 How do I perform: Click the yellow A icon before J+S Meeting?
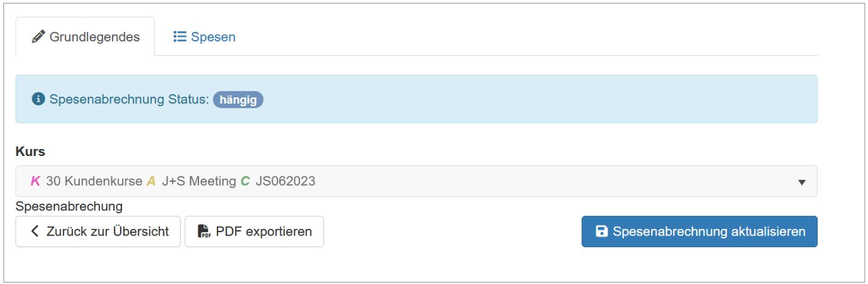coord(151,181)
